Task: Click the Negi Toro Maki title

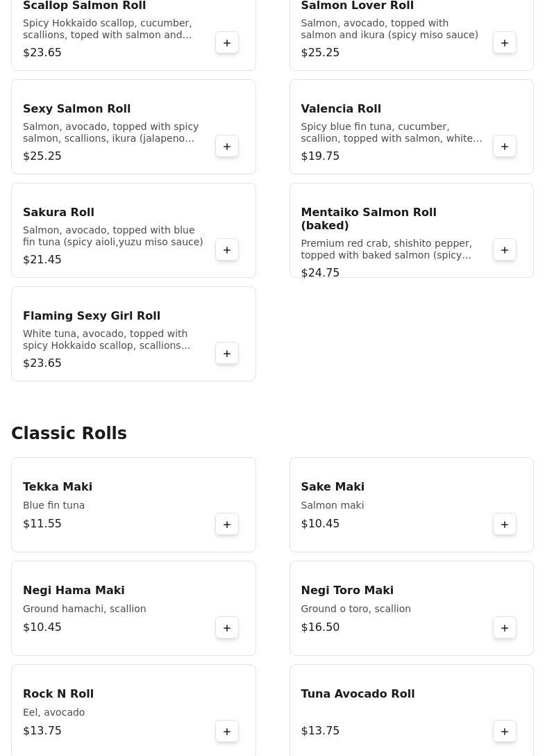Action: tap(347, 591)
